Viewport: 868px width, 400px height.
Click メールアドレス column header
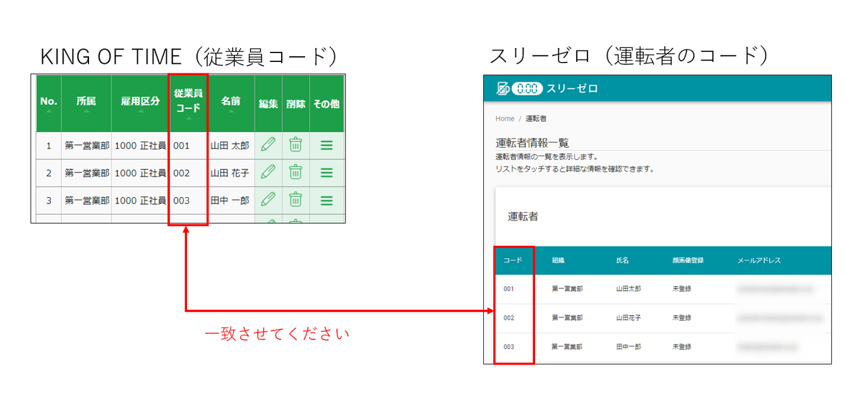[x=759, y=260]
